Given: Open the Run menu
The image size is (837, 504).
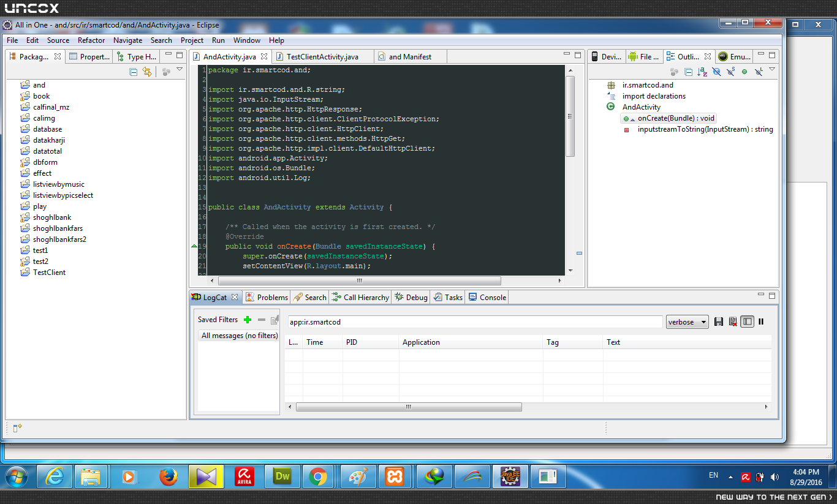Looking at the screenshot, I should point(218,40).
